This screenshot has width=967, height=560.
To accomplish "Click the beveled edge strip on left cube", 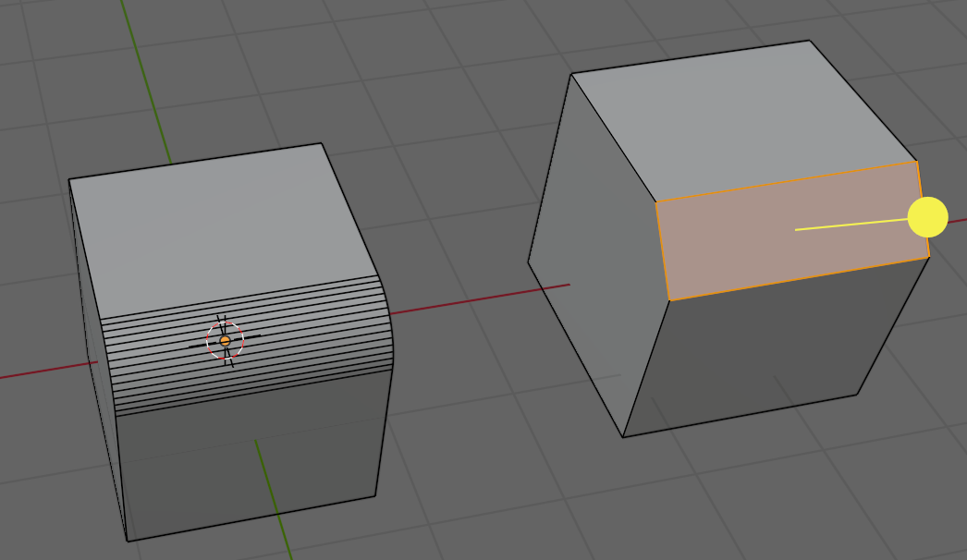I will coord(247,346).
